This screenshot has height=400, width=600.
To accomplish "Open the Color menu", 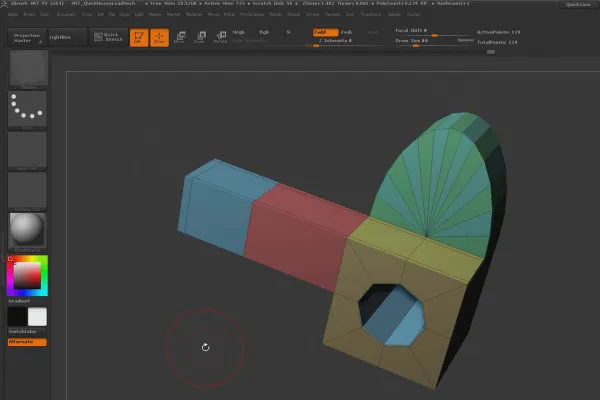I will click(x=45, y=15).
